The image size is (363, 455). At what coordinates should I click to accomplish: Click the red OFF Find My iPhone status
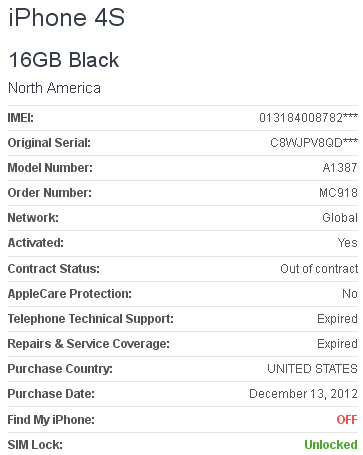347,420
